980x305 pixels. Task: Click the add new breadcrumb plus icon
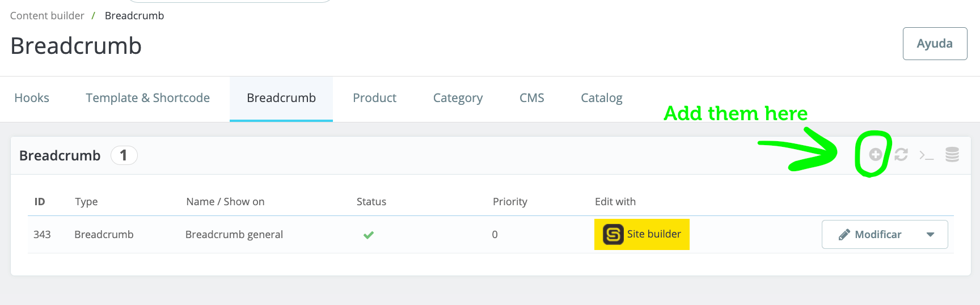click(x=875, y=154)
